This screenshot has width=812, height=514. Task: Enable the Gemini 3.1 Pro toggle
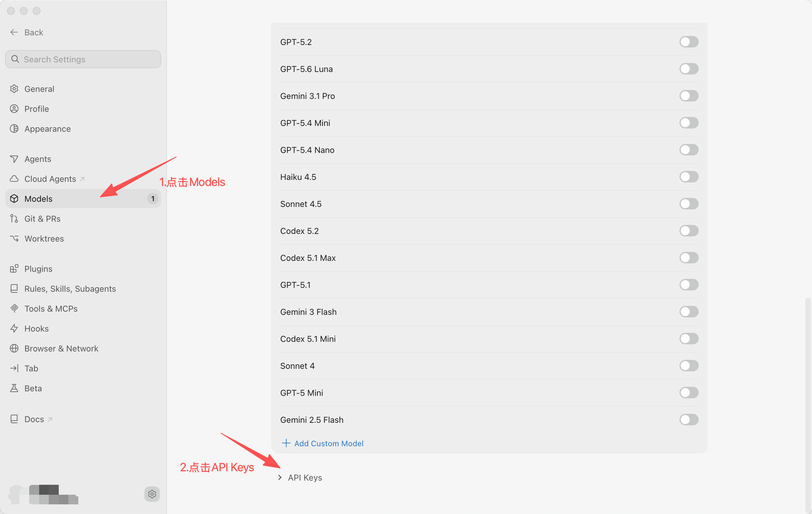tap(689, 96)
